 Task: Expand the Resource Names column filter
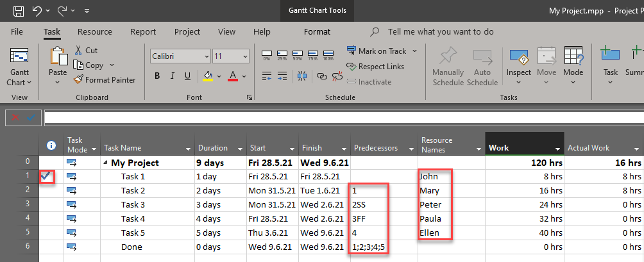pos(478,149)
